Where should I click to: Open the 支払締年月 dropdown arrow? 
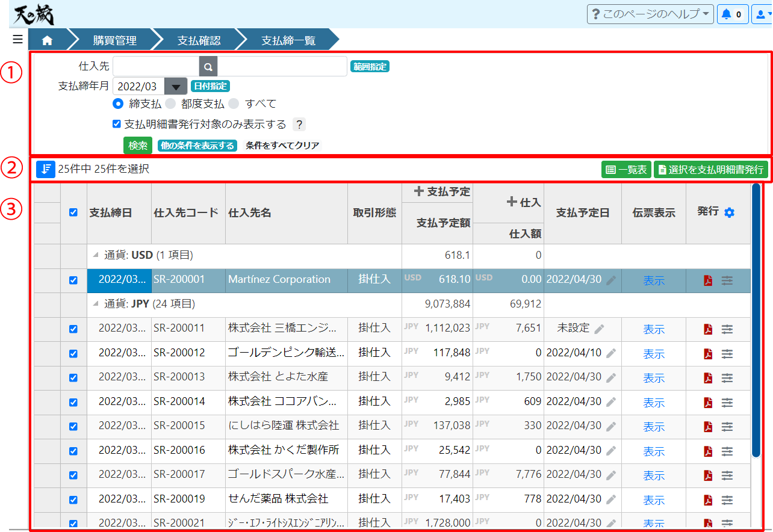tap(176, 86)
